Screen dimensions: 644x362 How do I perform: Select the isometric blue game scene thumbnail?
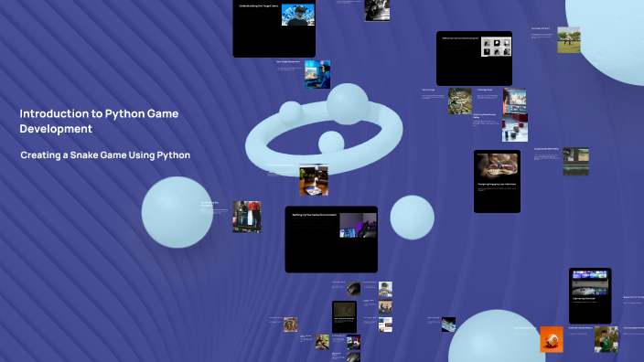pyautogui.click(x=448, y=325)
